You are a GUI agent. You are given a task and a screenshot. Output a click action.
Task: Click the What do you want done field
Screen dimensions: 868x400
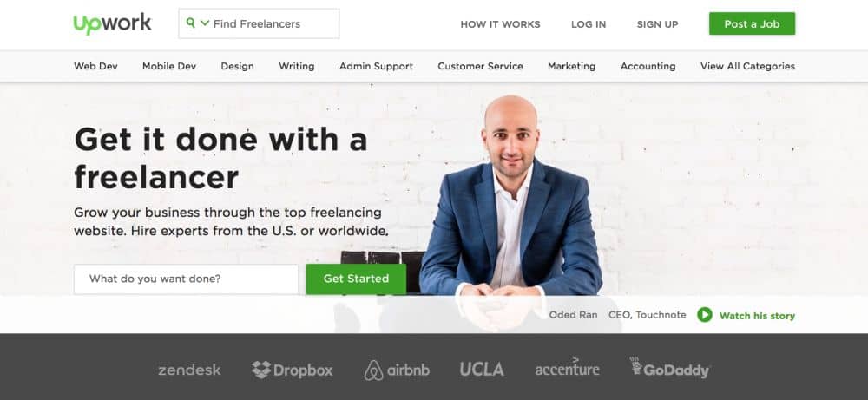pyautogui.click(x=186, y=279)
